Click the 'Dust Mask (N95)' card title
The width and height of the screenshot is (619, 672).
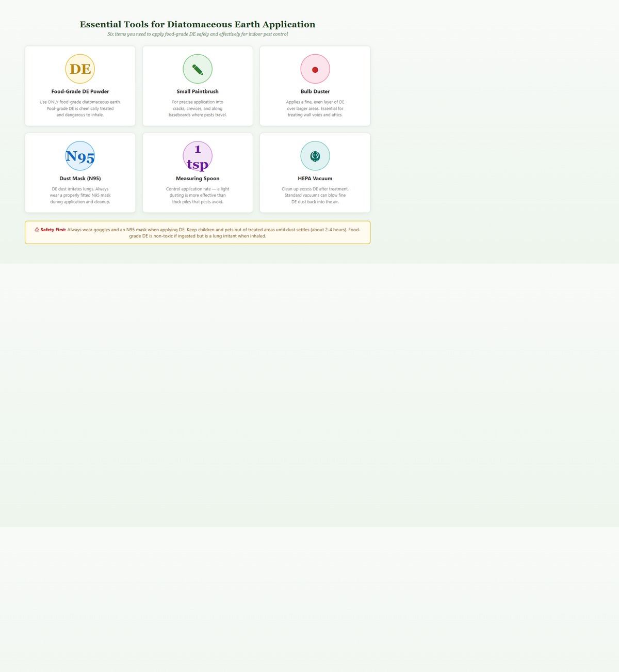[x=80, y=179]
